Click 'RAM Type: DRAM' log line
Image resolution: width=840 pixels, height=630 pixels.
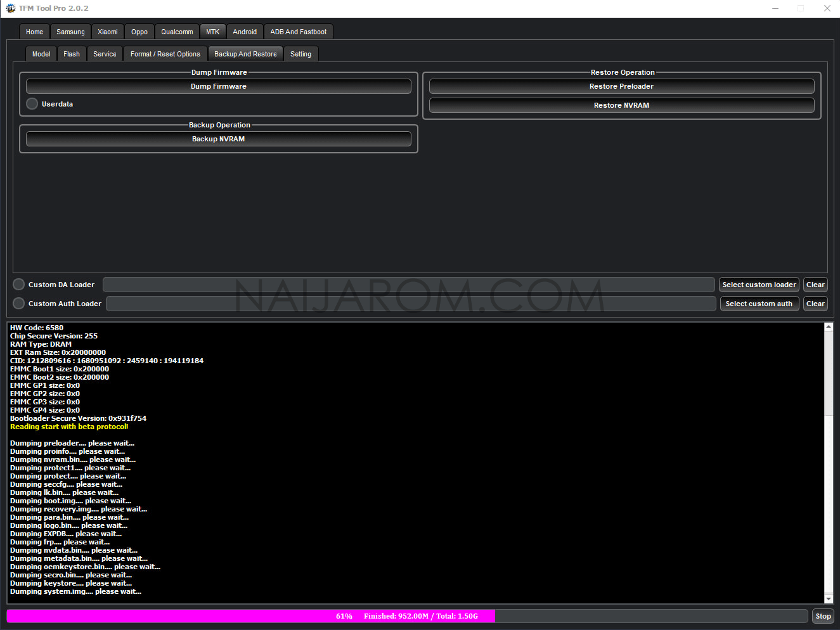[41, 344]
